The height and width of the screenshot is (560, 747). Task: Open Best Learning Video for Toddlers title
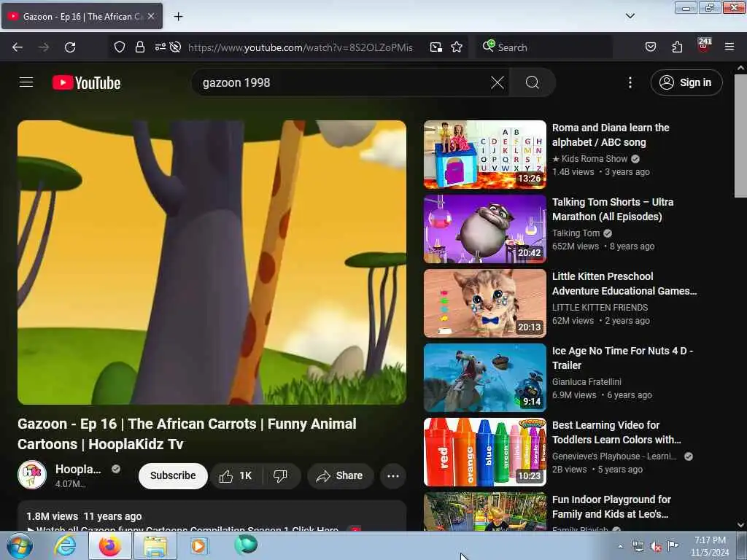click(x=616, y=432)
